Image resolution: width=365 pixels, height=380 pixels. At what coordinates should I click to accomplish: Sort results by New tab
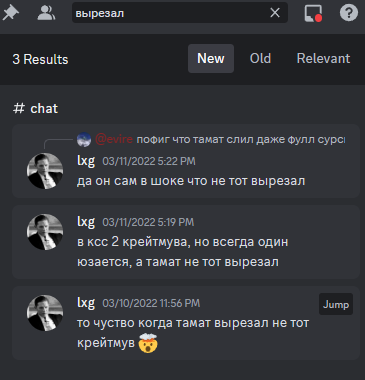[x=211, y=58]
